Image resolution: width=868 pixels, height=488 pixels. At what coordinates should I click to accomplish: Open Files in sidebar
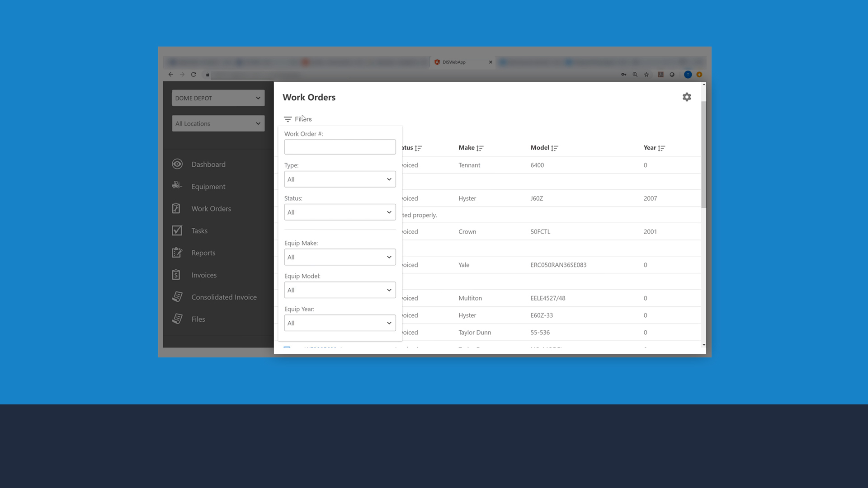[x=198, y=319]
